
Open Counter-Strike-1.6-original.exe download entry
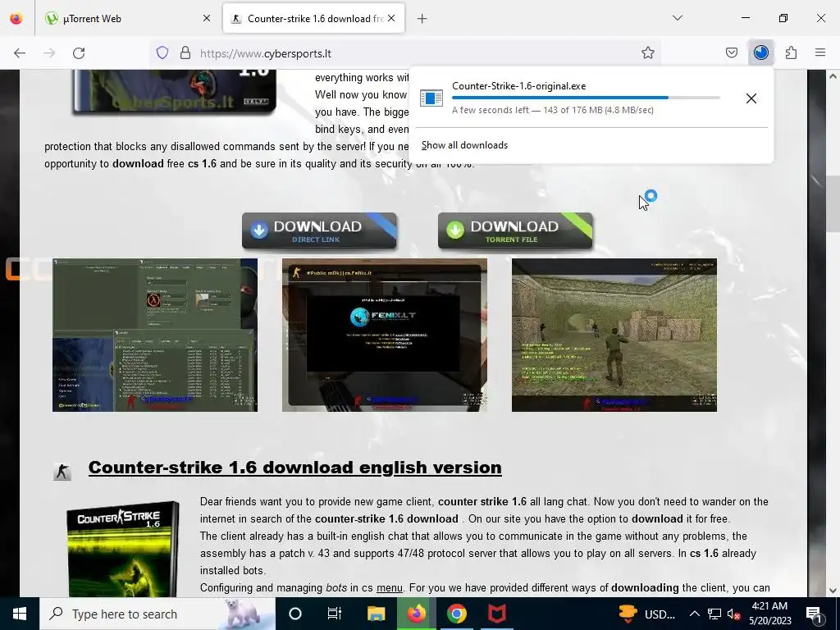click(x=573, y=98)
